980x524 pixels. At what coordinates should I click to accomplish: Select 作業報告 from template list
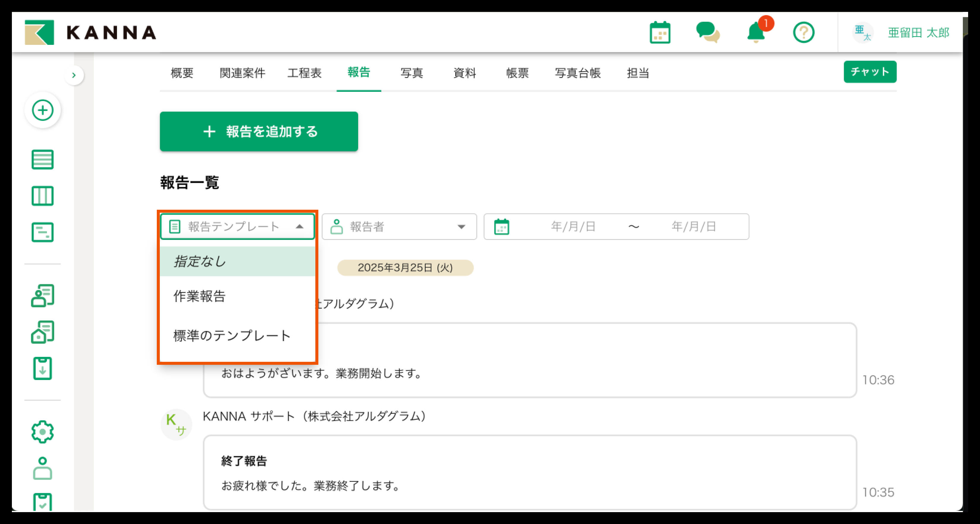(x=199, y=296)
